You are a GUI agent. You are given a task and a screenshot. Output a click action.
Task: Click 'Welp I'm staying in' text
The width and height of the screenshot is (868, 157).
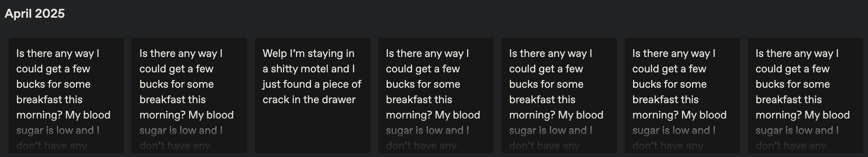[x=308, y=53]
